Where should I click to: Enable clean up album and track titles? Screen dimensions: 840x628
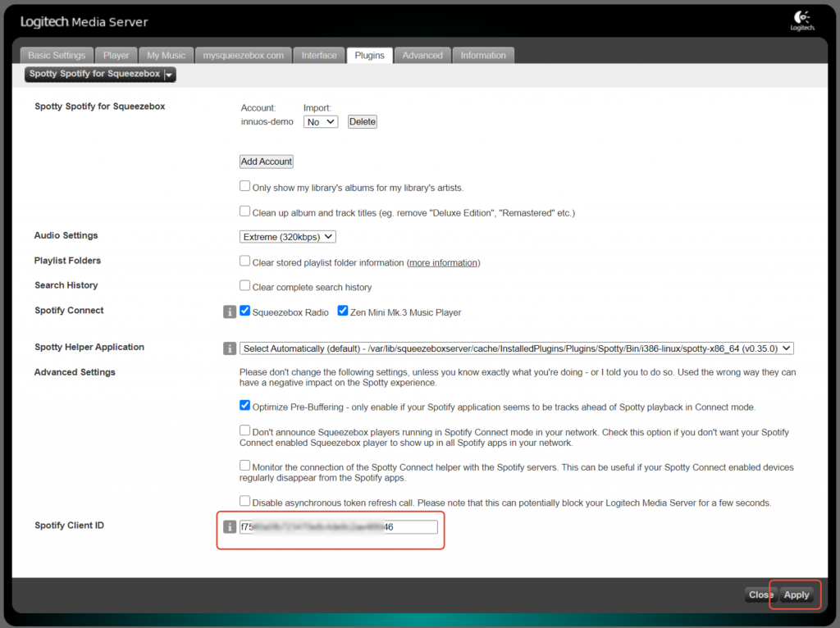tap(244, 211)
